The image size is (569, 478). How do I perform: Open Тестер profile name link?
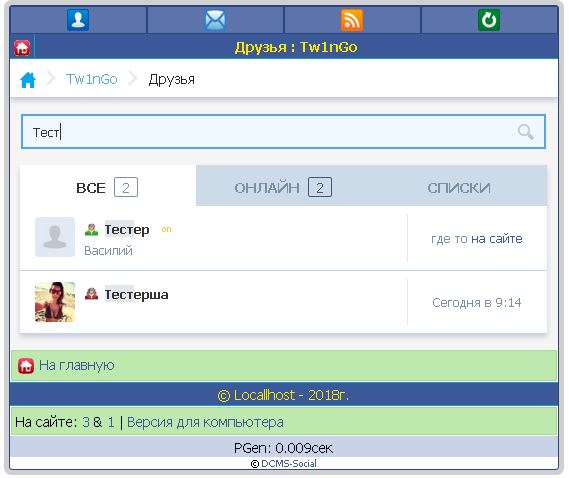pyautogui.click(x=127, y=229)
